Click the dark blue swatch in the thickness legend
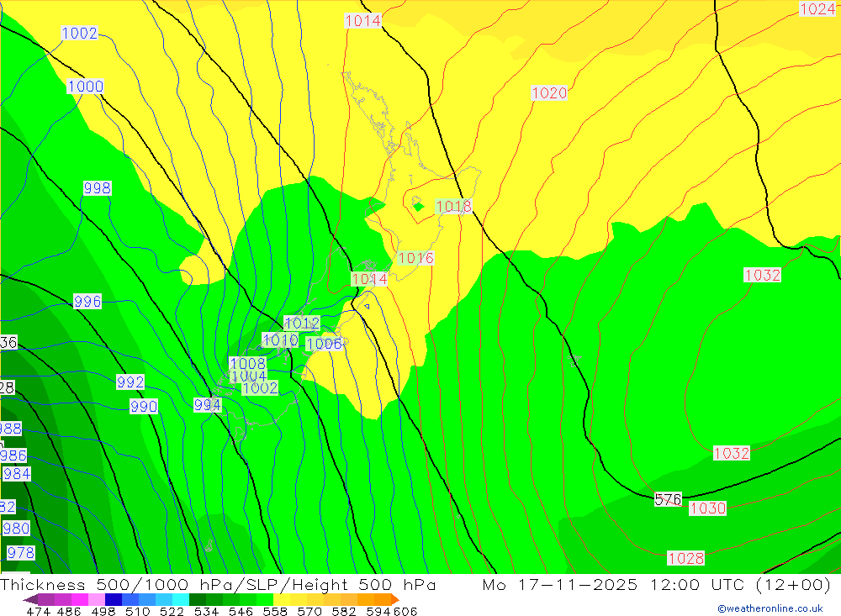Screen dimensions: 841x616 [114, 599]
